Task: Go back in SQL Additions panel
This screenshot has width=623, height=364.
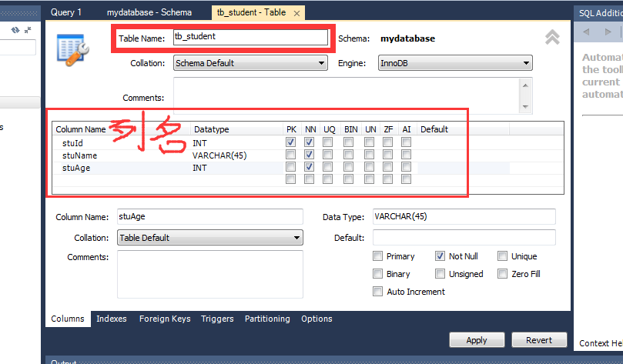Action: 586,32
